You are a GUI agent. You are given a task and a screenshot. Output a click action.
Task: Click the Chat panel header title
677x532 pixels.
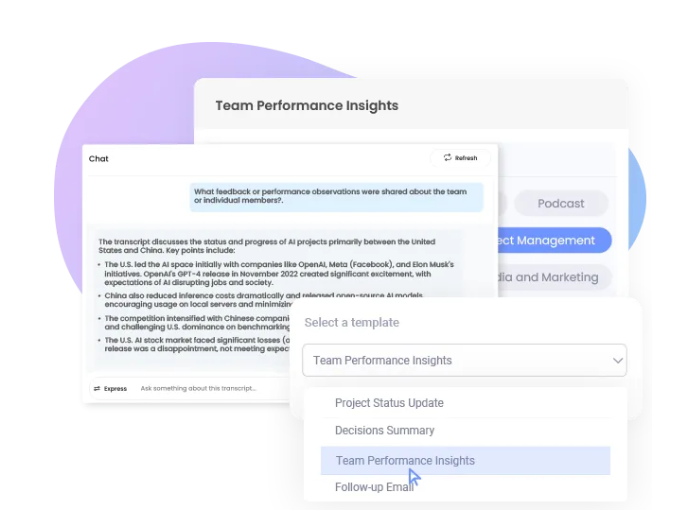(99, 159)
